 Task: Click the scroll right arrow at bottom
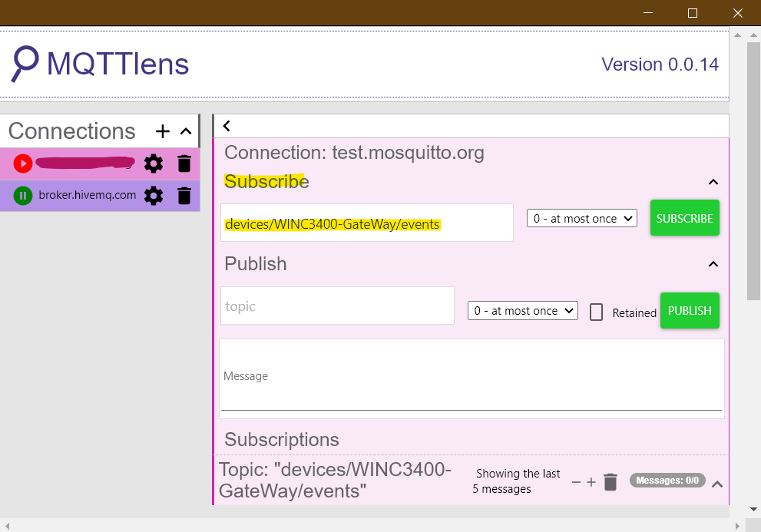pos(737,526)
